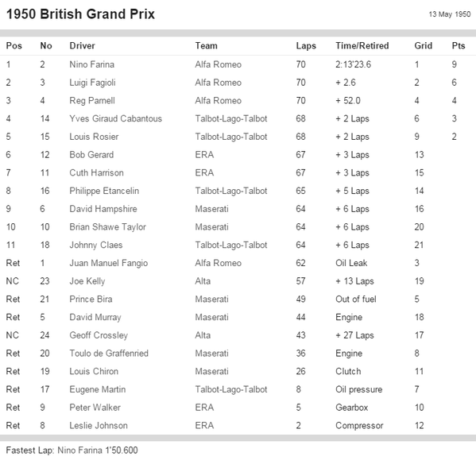
Task: Click the 13 May 1950 date
Action: pyautogui.click(x=450, y=14)
